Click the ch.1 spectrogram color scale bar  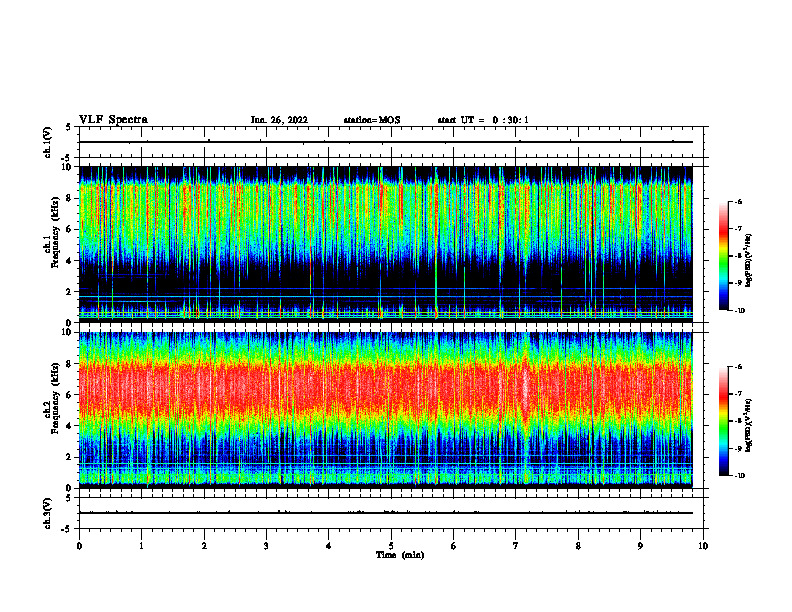click(723, 256)
